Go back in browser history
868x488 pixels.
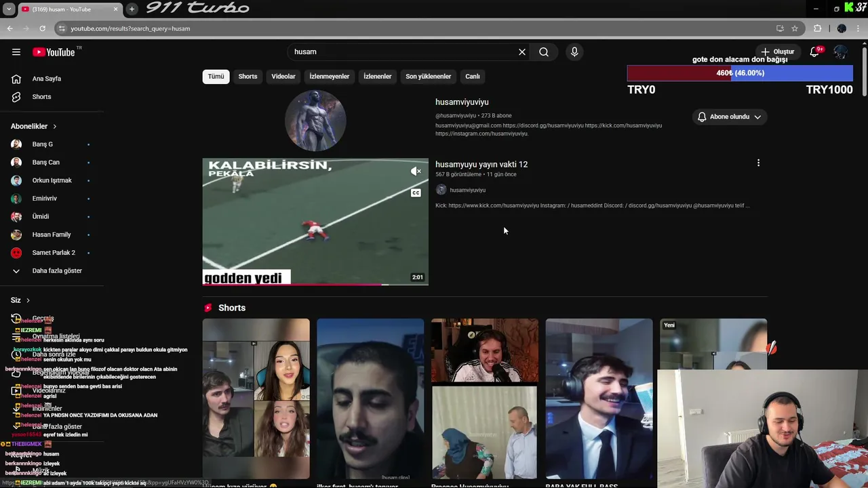point(9,28)
